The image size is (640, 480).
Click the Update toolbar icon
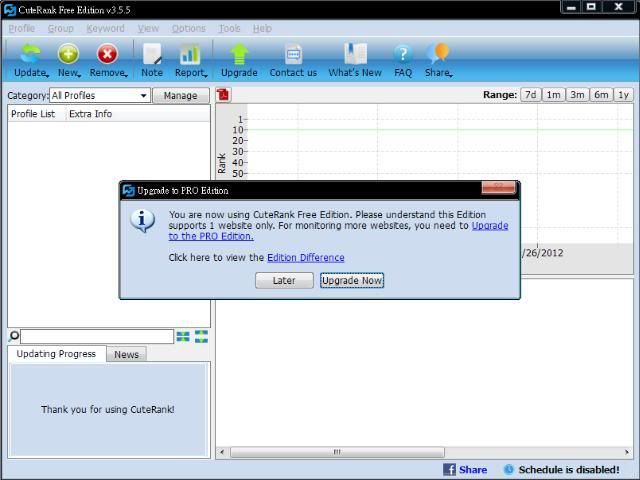click(30, 55)
